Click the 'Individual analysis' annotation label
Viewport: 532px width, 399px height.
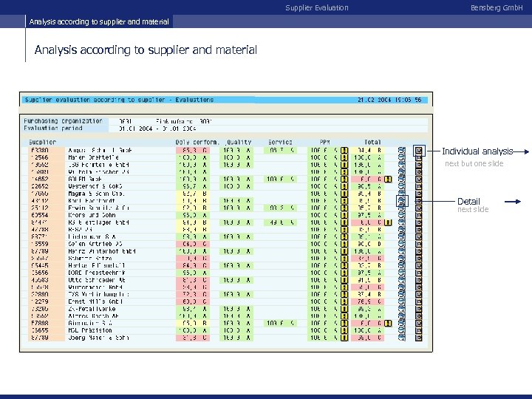click(477, 151)
